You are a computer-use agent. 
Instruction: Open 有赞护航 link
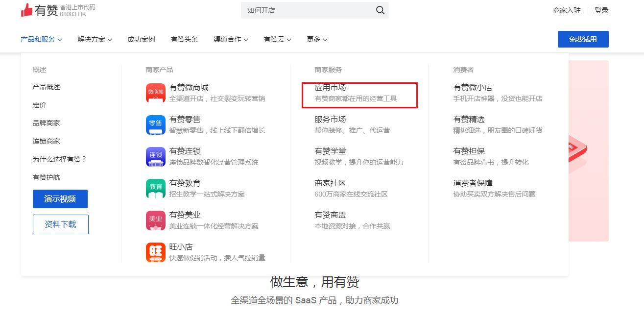tap(47, 177)
